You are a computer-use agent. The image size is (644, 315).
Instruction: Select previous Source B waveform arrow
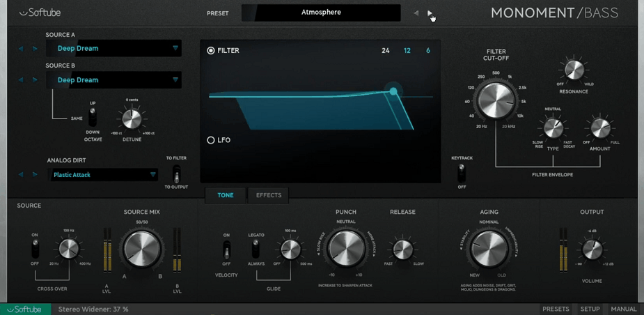click(x=21, y=79)
